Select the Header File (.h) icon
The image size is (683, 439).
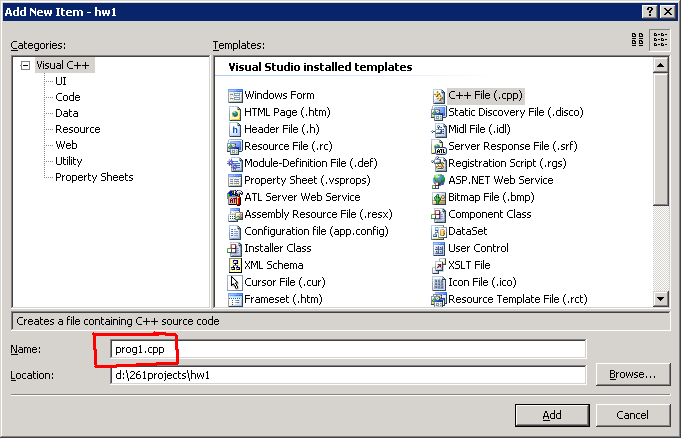coord(235,129)
